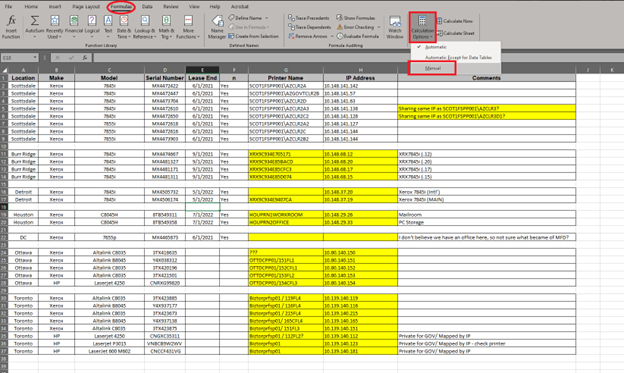The height and width of the screenshot is (373, 624).
Task: Open Math & Trig functions menu
Action: click(x=166, y=27)
